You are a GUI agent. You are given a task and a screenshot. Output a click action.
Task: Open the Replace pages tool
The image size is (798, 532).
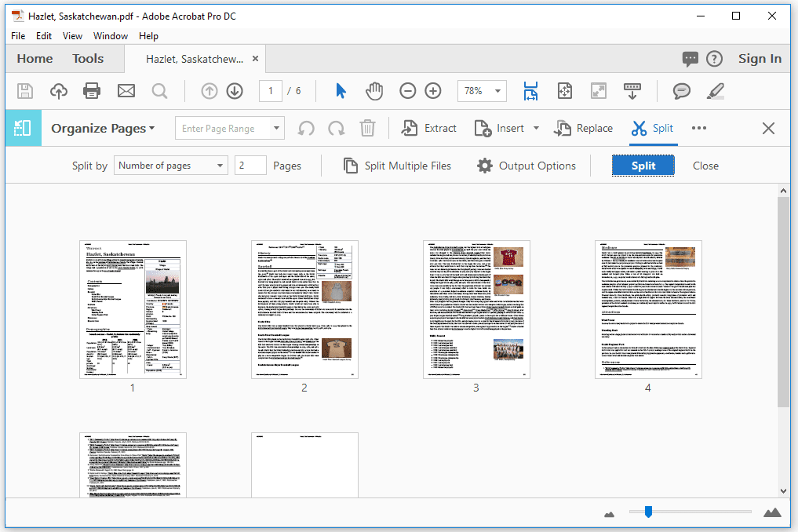584,128
